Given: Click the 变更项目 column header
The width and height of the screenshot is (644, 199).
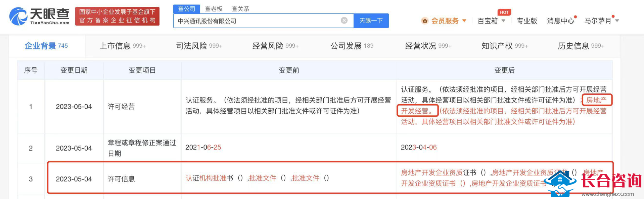Looking at the screenshot, I should [142, 70].
